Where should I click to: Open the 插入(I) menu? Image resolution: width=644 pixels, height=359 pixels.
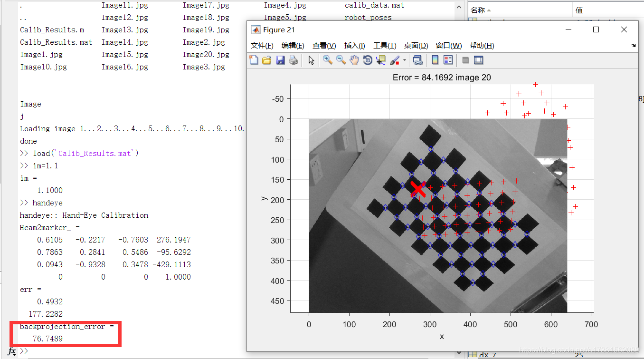(354, 46)
